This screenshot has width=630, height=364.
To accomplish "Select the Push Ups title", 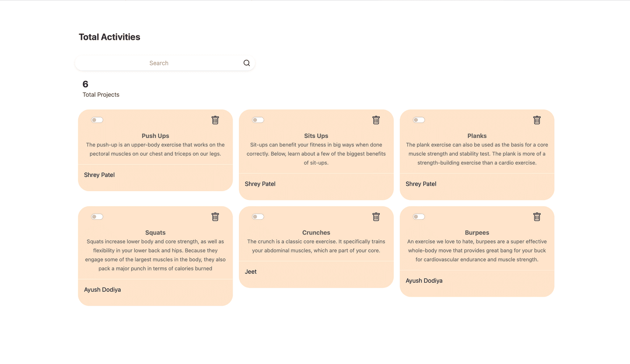I will coord(155,136).
